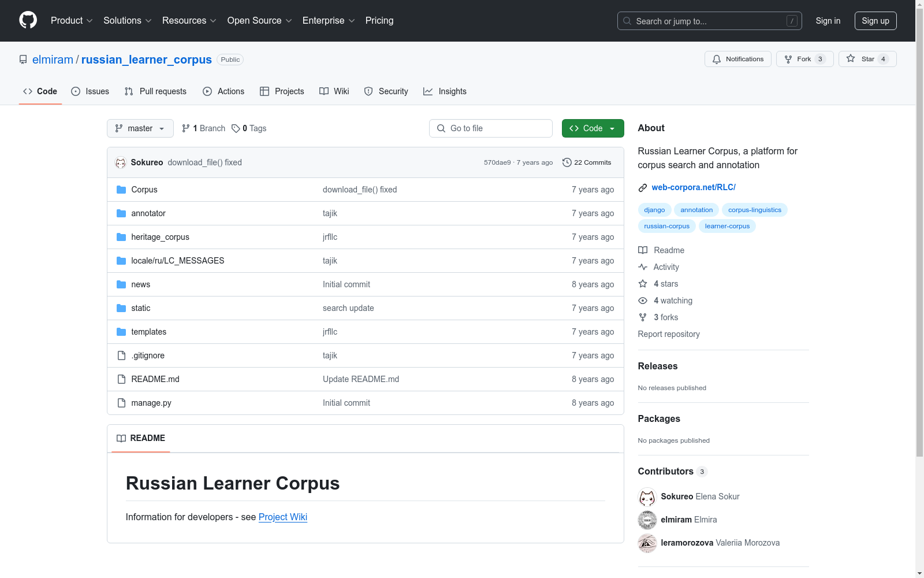
Task: Click the 570dae9 commit hash
Action: pyautogui.click(x=497, y=162)
